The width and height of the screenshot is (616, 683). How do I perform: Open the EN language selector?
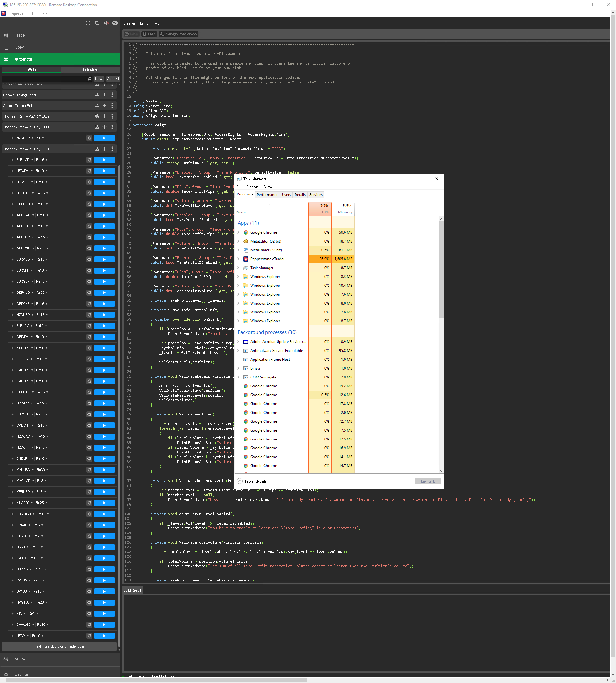click(x=115, y=23)
